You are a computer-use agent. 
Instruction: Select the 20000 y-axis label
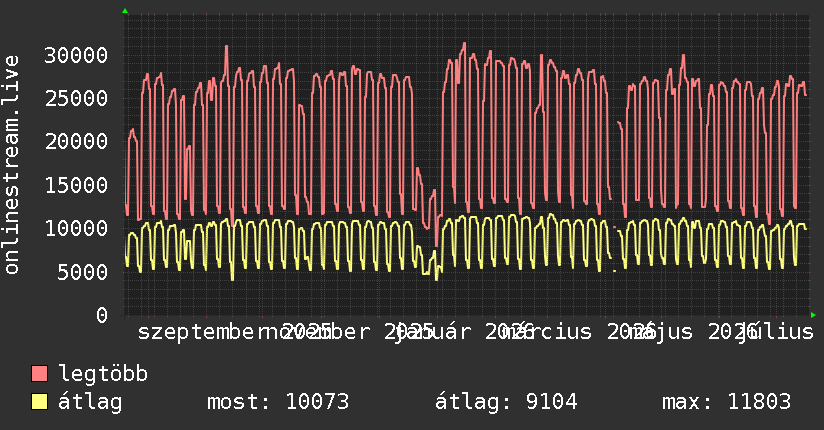click(76, 141)
